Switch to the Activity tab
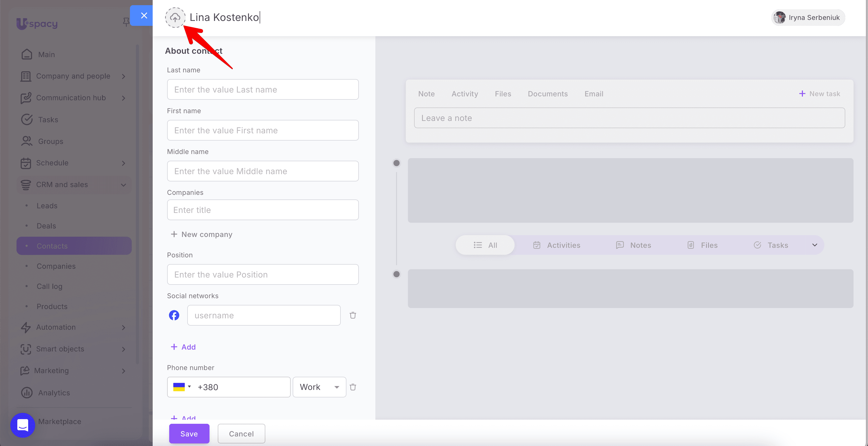 [465, 94]
